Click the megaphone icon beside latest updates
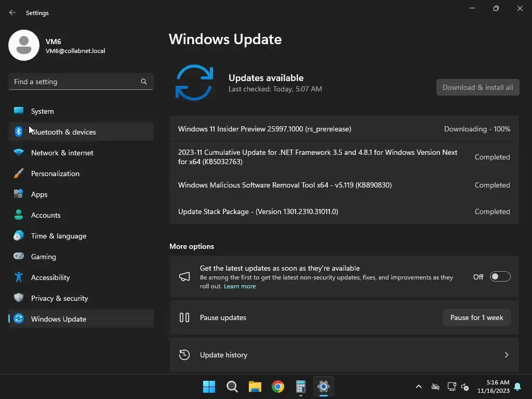Screen dimensions: 532x399 pos(184,277)
